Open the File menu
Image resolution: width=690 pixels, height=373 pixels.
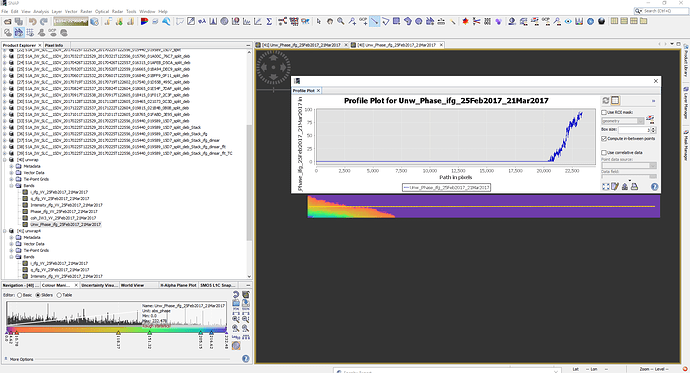click(x=4, y=11)
